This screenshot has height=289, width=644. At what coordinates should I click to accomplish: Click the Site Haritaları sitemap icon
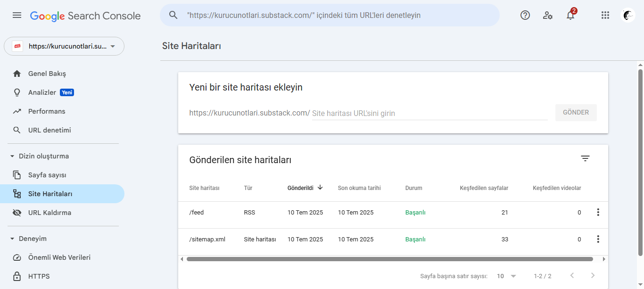tap(17, 194)
